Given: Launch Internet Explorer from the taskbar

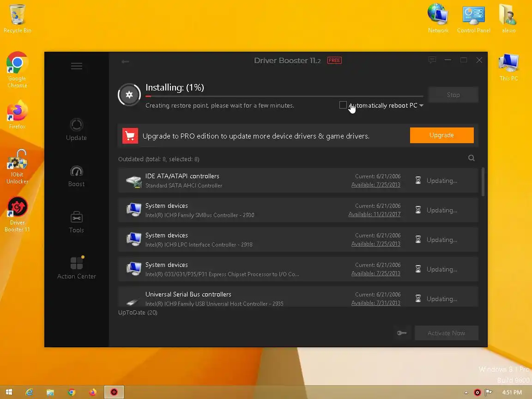Looking at the screenshot, I should (x=30, y=392).
